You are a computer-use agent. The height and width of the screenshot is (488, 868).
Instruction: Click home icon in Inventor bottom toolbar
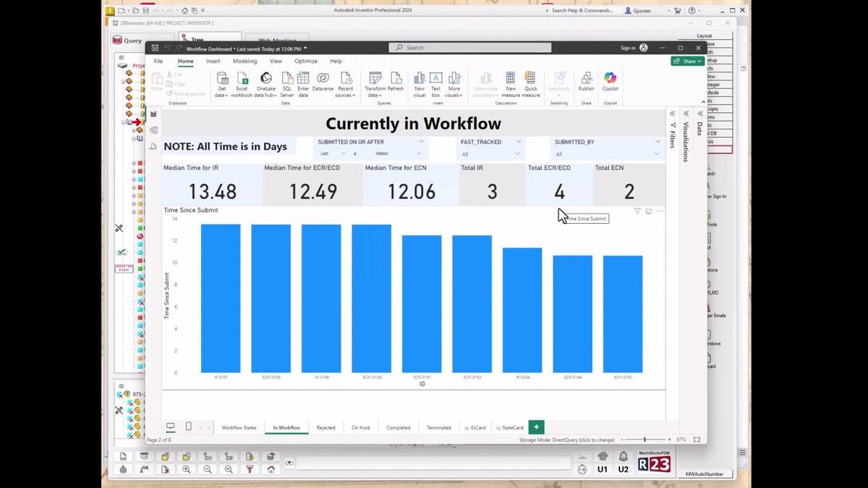271,469
